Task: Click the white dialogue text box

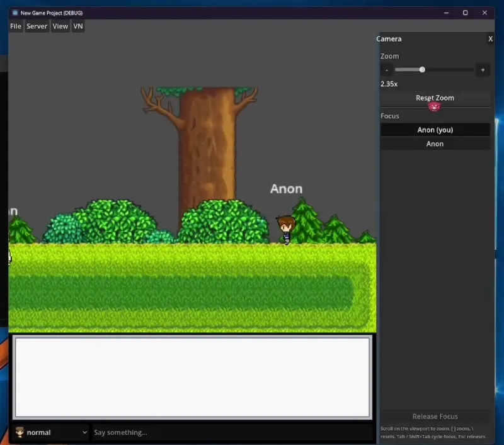Action: pos(192,377)
